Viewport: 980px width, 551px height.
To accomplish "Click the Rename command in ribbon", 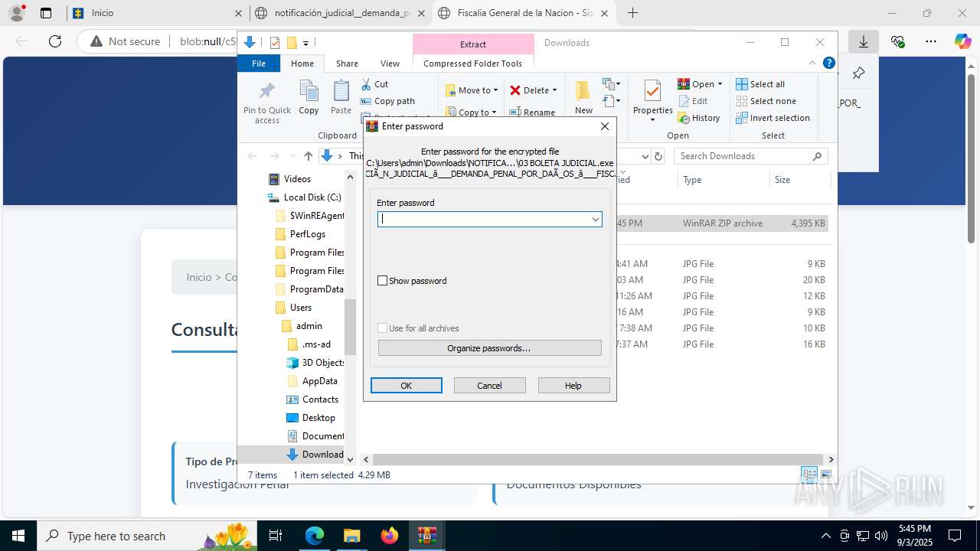I will coord(532,112).
